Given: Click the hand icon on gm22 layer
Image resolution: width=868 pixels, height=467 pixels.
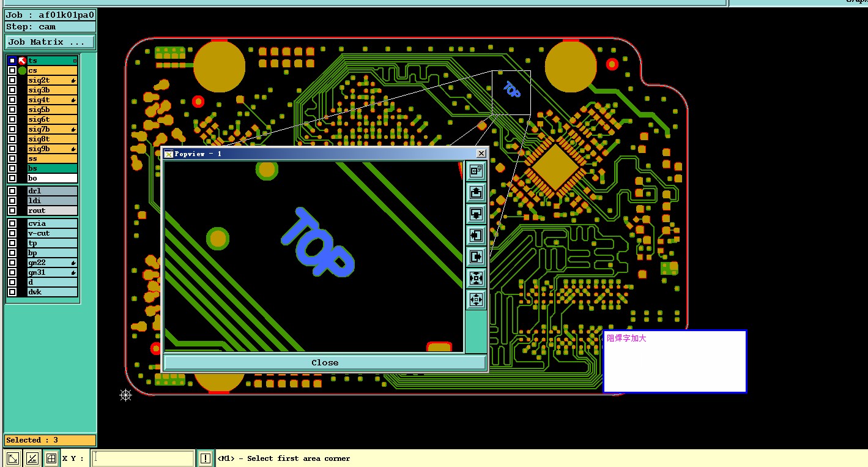Looking at the screenshot, I should click(x=73, y=263).
